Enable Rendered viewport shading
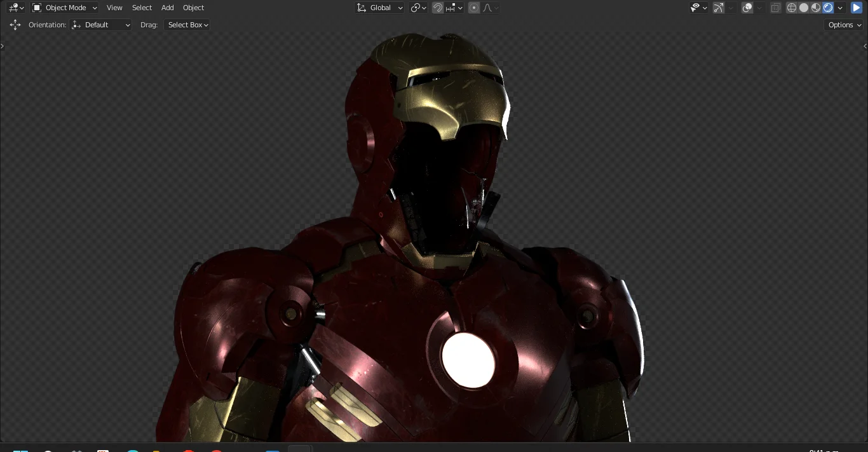The height and width of the screenshot is (452, 868). click(x=827, y=8)
